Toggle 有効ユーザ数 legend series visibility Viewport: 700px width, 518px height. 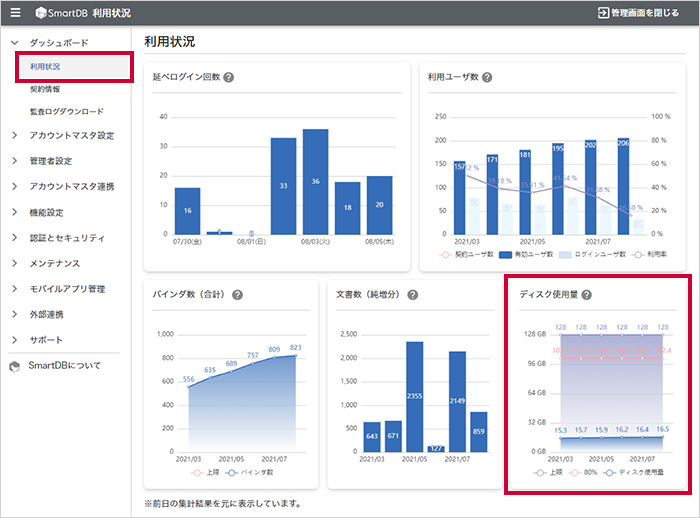click(x=526, y=255)
